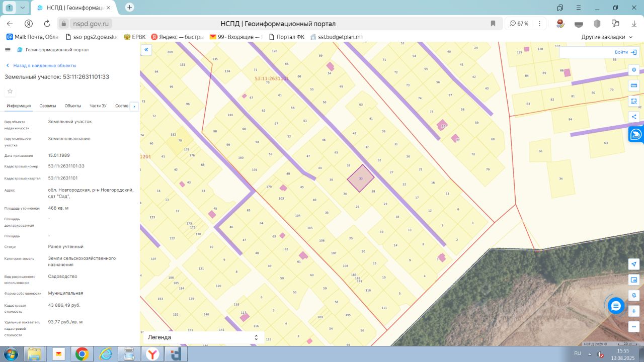
Task: Open the Портал ФК bookmark
Action: click(287, 37)
